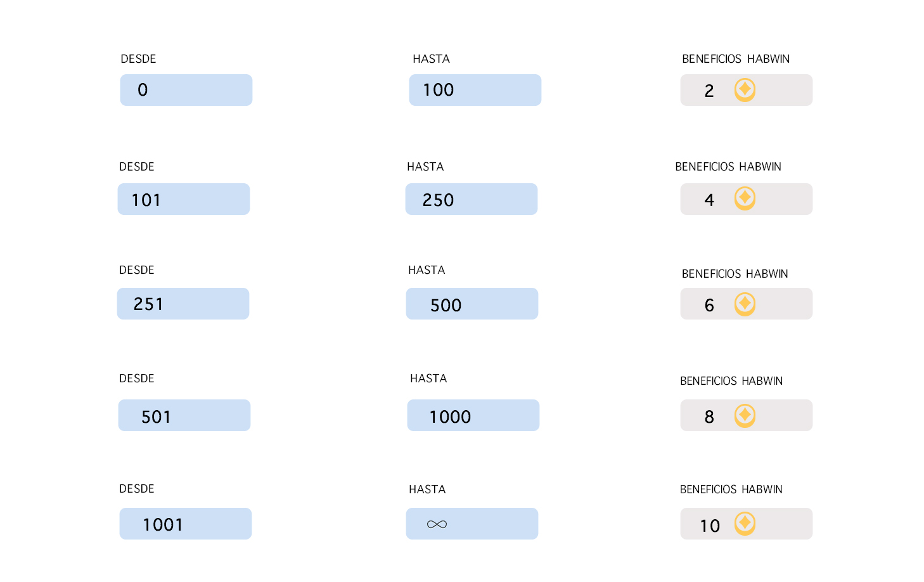
Task: Click the Desde field showing 501
Action: [184, 415]
